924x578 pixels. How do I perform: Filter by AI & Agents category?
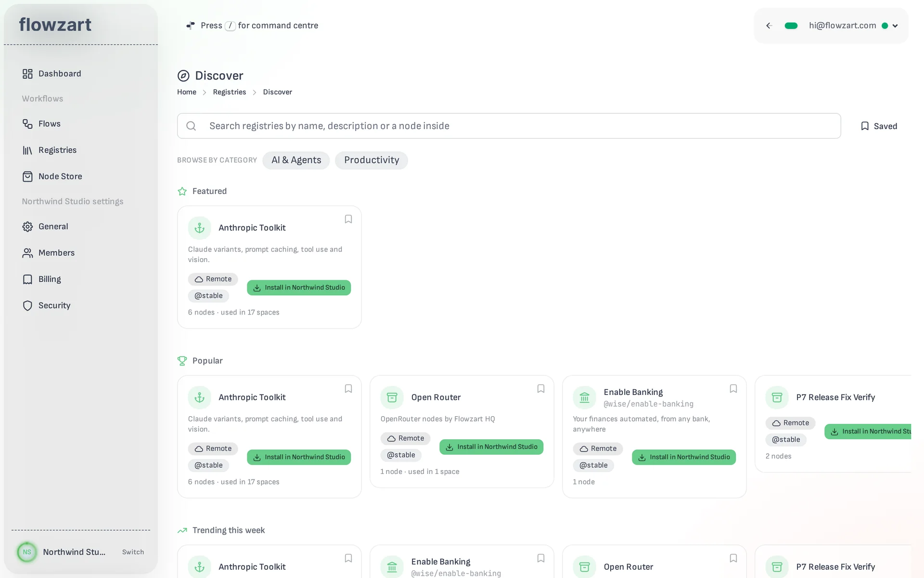[x=296, y=160]
